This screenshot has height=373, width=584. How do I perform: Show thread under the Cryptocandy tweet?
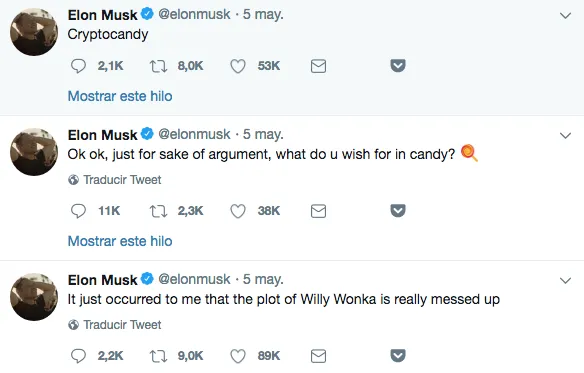coord(120,96)
